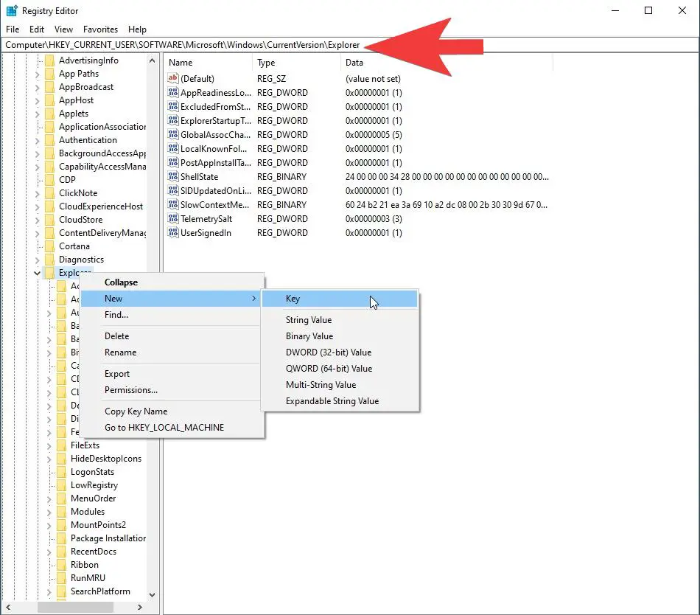Select the ClickNote tree key
Image resolution: width=700 pixels, height=615 pixels.
coord(78,193)
